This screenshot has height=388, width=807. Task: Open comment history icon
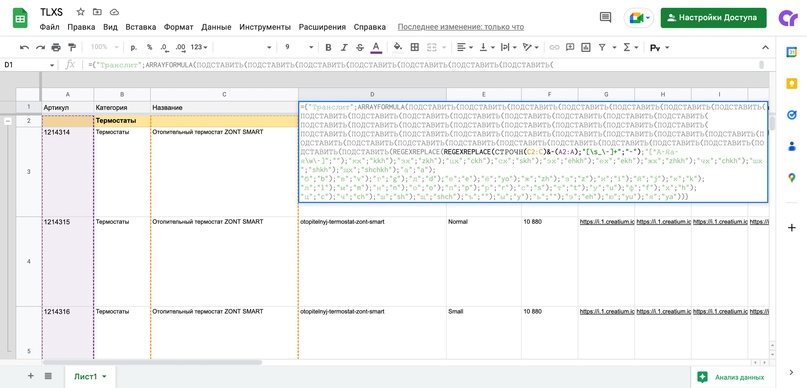pos(606,17)
